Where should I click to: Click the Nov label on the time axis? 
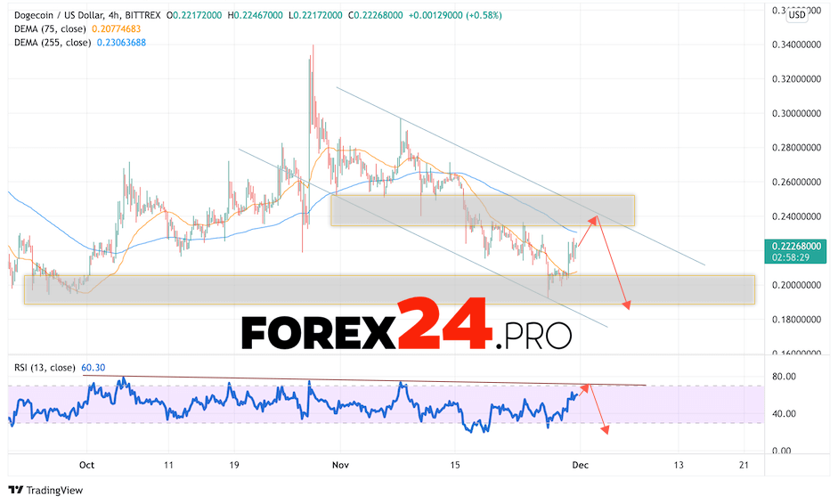(340, 465)
